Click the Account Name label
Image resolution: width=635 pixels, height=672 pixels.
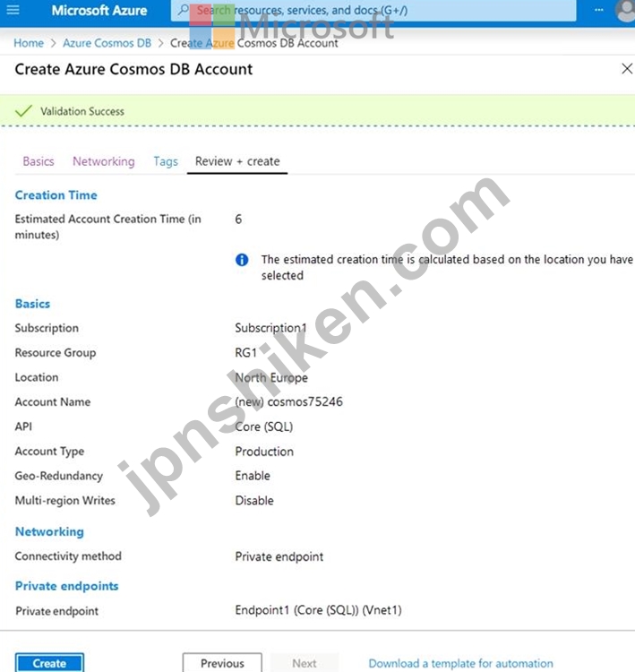(x=53, y=401)
